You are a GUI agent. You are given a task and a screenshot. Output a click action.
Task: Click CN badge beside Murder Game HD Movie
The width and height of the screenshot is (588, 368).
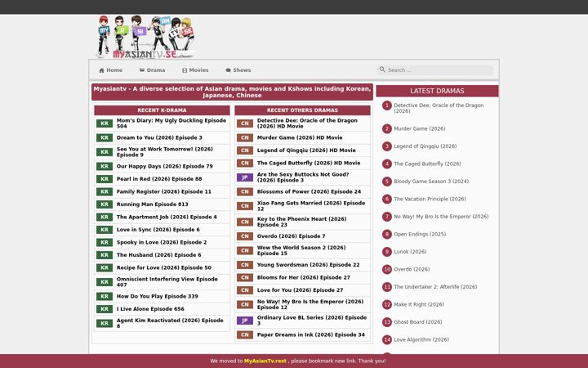245,138
